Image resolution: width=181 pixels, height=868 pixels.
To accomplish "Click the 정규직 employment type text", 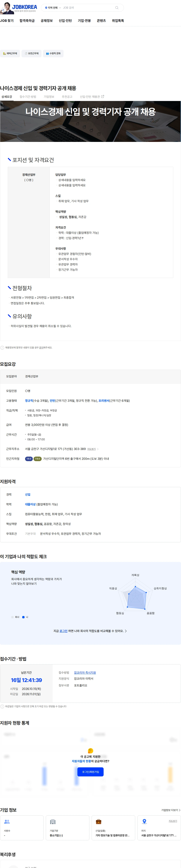I will tap(29, 401).
